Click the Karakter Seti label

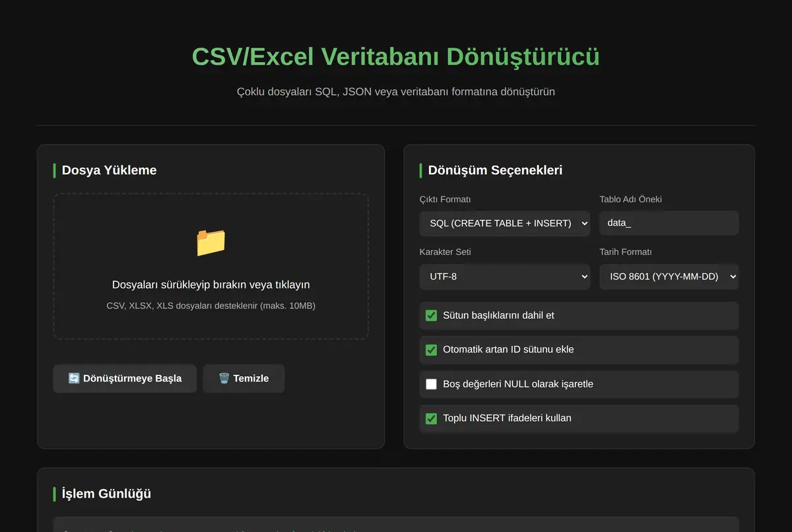445,252
